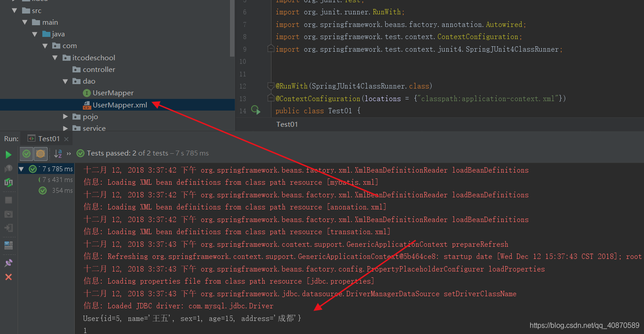Click the import Autowired line

click(401, 24)
